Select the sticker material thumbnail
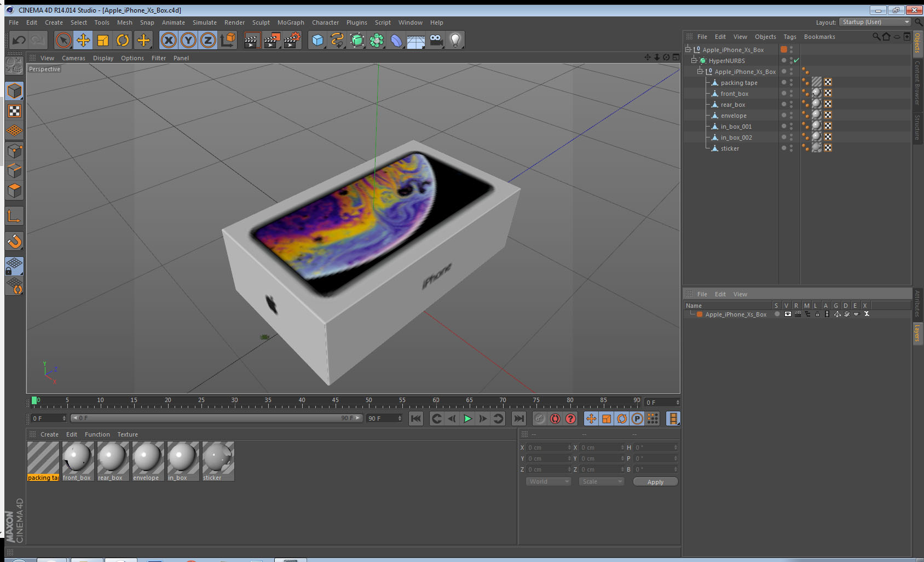This screenshot has width=924, height=562. point(218,461)
